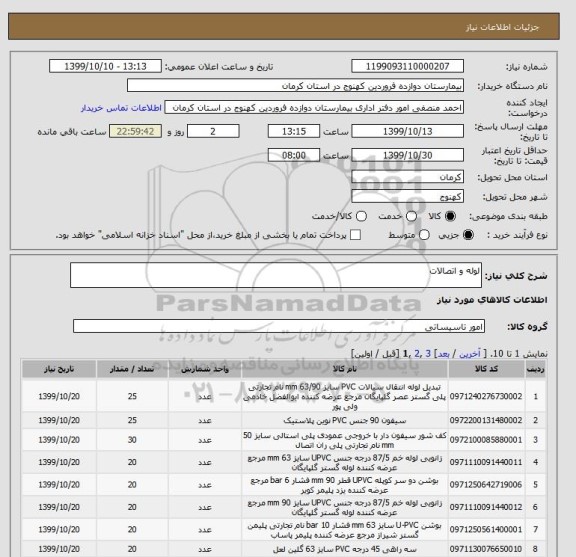Click product code 0971240276730002
Screen dimensions: 576x557
[x=486, y=396]
